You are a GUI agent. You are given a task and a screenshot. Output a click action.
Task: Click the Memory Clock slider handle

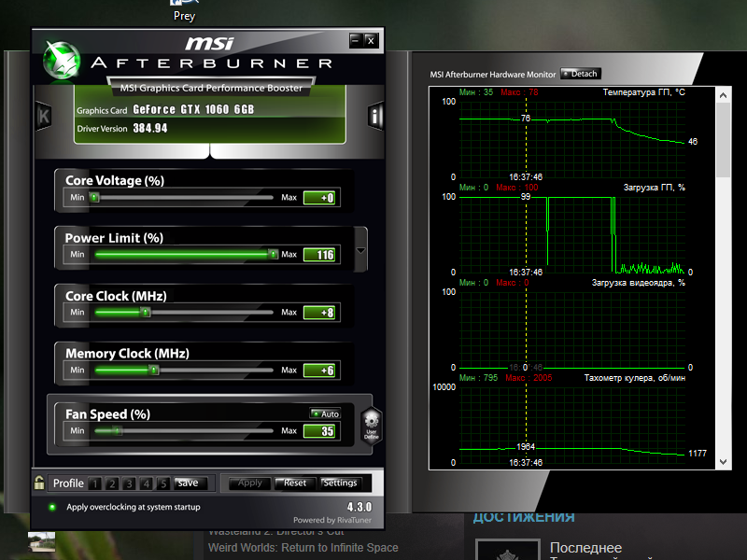coord(153,370)
